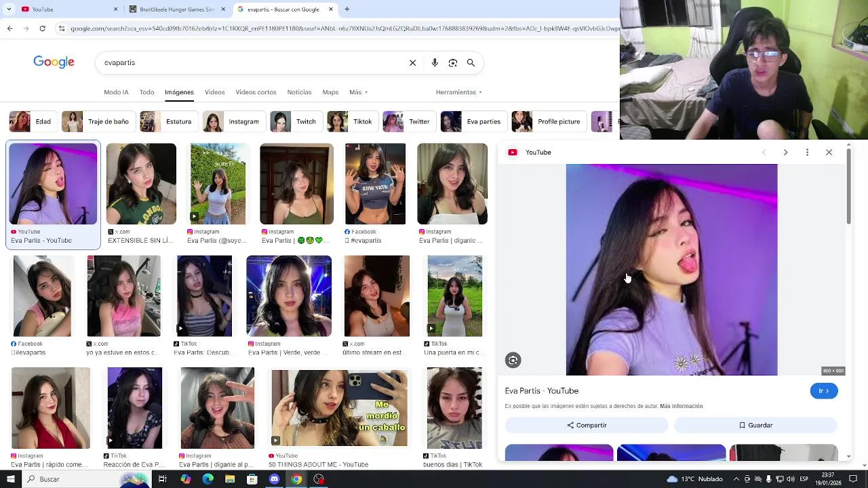Filter by the Instagram chip

pyautogui.click(x=233, y=121)
